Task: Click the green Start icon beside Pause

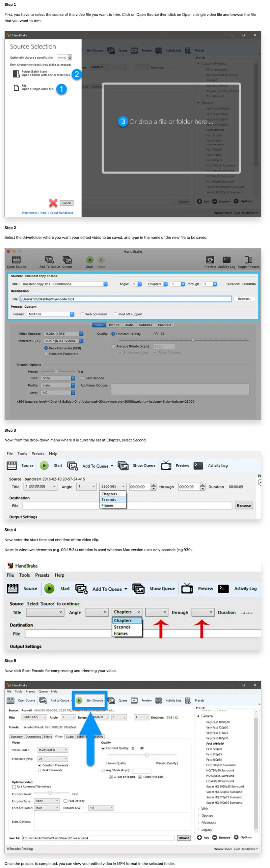Action: 89,259
